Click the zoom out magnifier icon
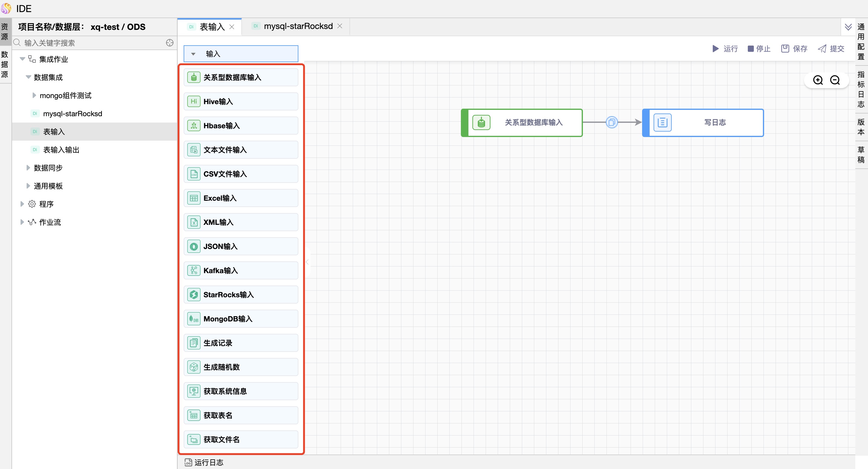 pyautogui.click(x=835, y=80)
